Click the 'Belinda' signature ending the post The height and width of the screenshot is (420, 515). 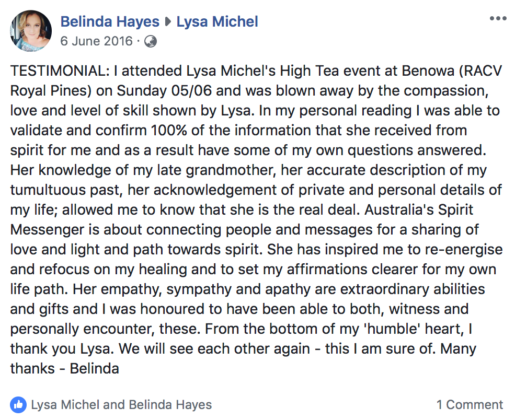[94, 368]
